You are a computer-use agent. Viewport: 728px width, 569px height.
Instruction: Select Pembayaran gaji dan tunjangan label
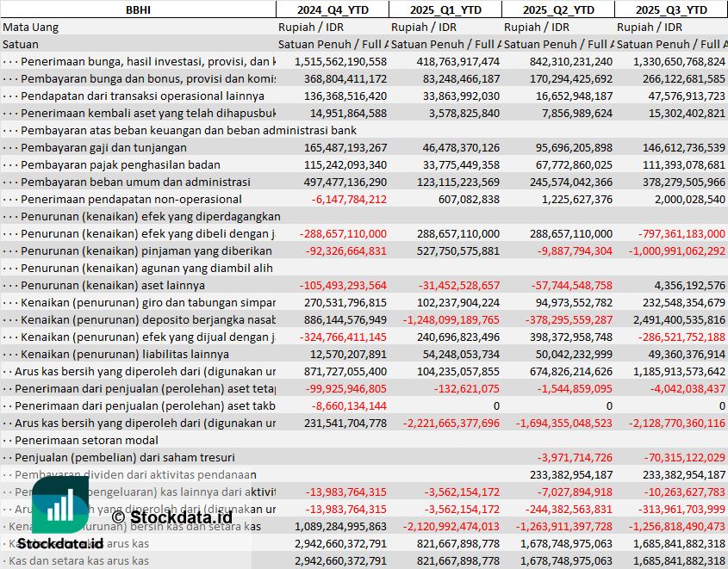coord(95,148)
